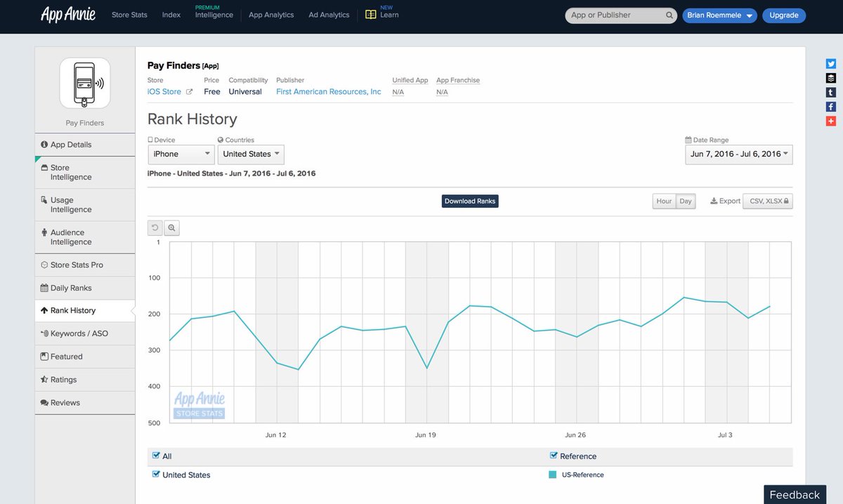The image size is (843, 504).
Task: Click the Jun 19 axis label
Action: (426, 435)
